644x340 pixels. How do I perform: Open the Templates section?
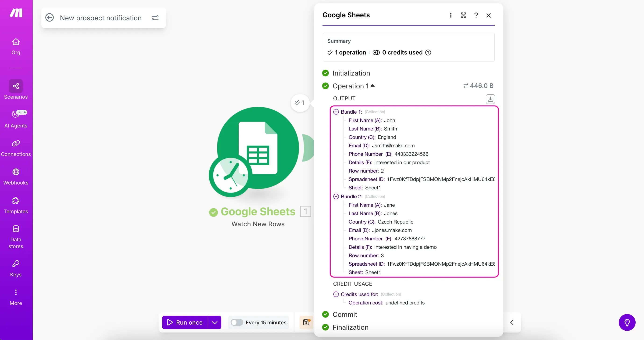(x=16, y=206)
